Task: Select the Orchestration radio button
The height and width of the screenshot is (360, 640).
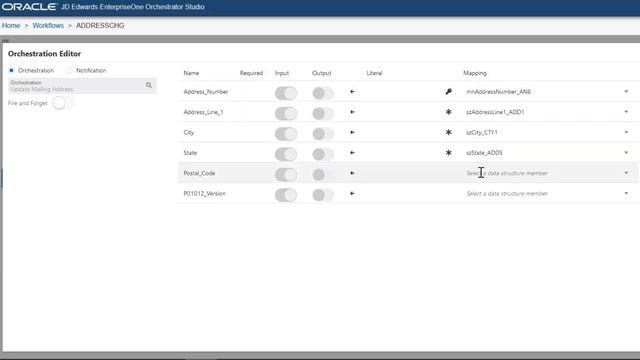Action: coord(11,71)
